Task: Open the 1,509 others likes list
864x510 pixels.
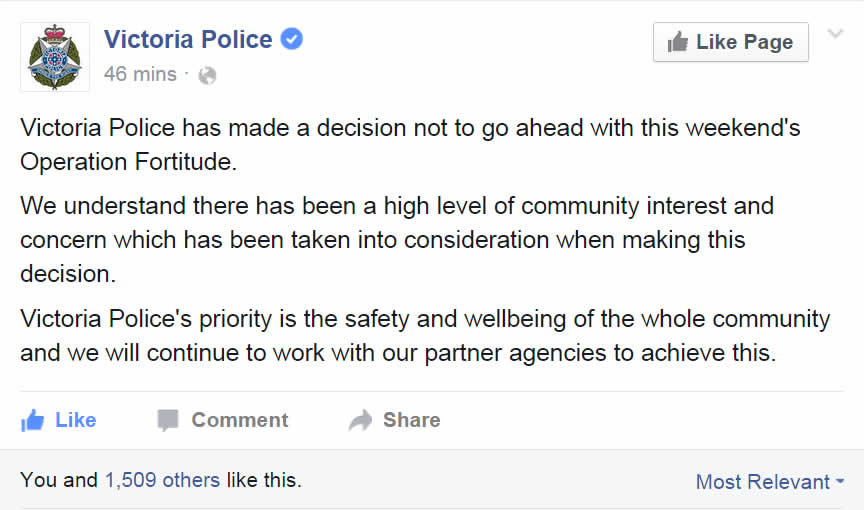Action: [163, 480]
